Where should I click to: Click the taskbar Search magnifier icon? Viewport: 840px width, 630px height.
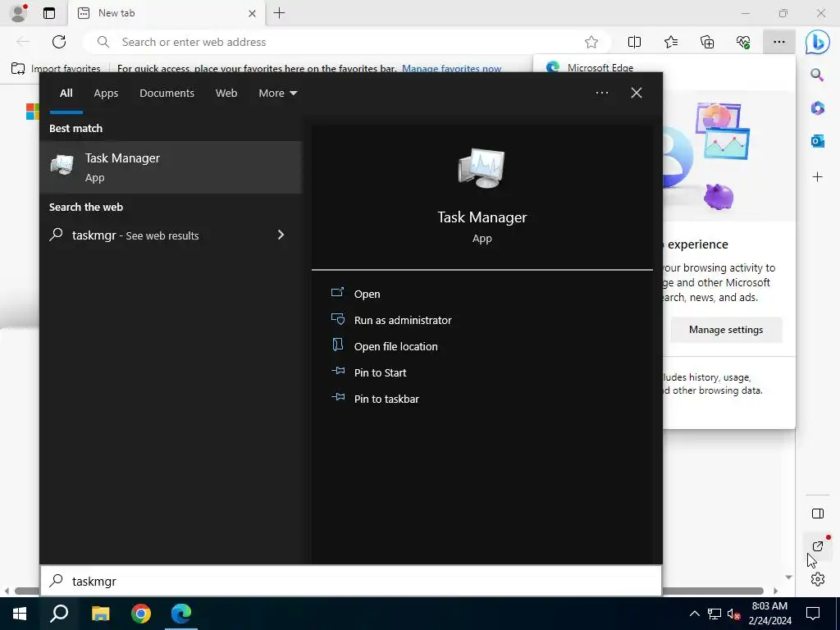59,613
